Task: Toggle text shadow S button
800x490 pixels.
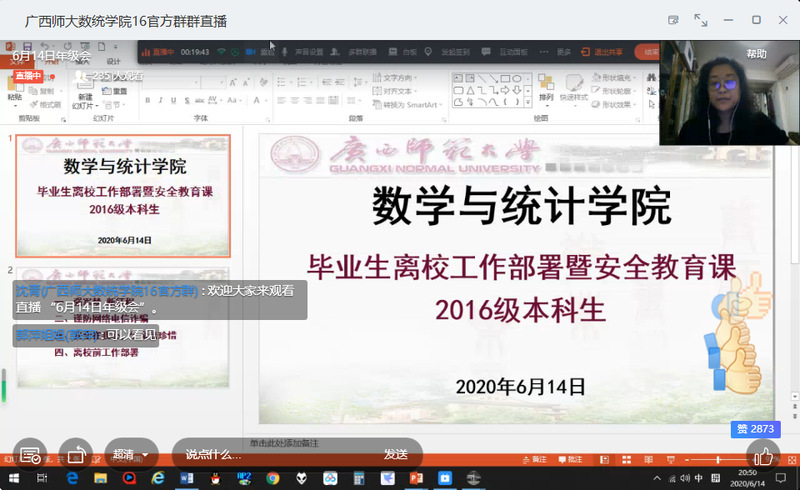Action: tap(187, 100)
